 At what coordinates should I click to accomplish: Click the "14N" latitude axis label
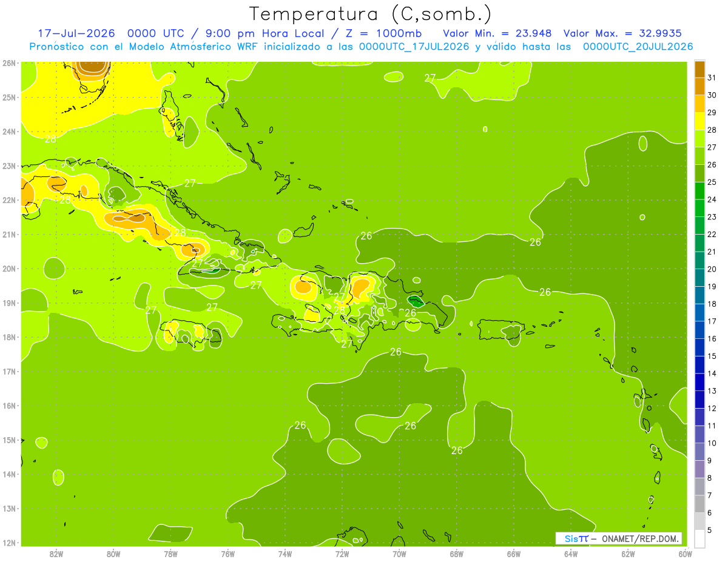[x=9, y=474]
